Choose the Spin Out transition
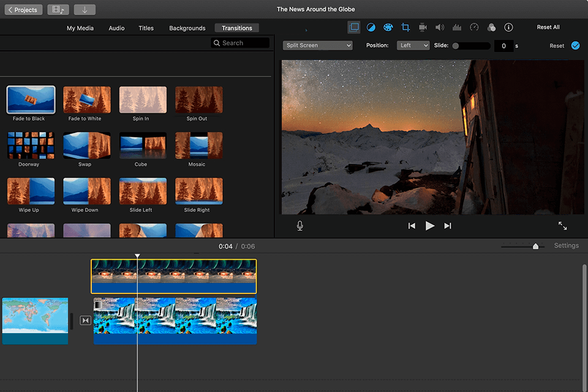Image resolution: width=588 pixels, height=392 pixels. click(x=198, y=99)
